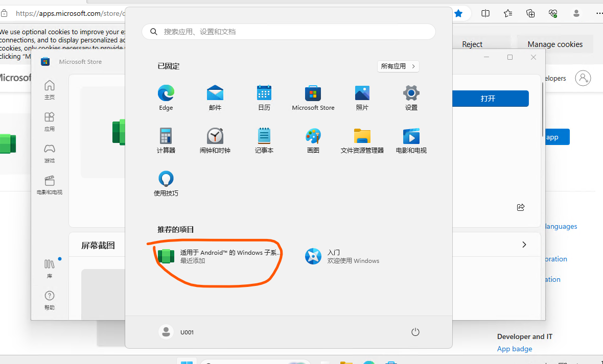Screen dimensions: 603x364
Task: Open the 日历 (Calendar) app
Action: [x=264, y=98]
